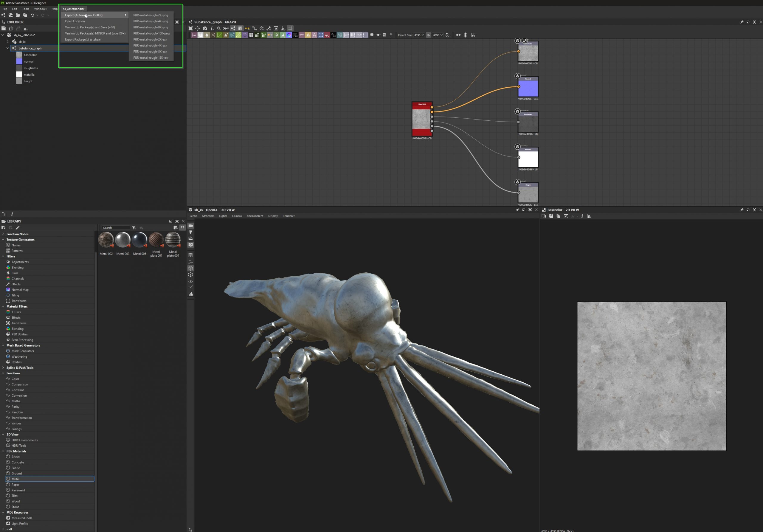The height and width of the screenshot is (532, 763).
Task: Add a Text node from node toolbar
Action: click(314, 35)
